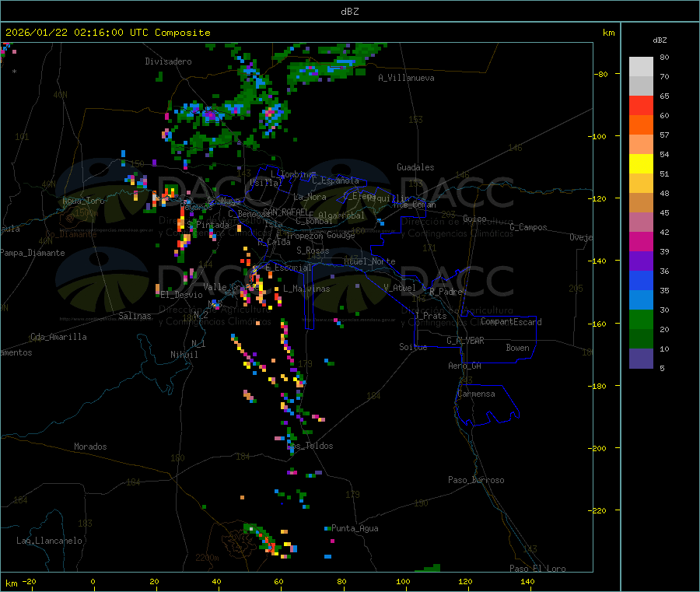Click the dBZ label above the color scale

[x=660, y=40]
